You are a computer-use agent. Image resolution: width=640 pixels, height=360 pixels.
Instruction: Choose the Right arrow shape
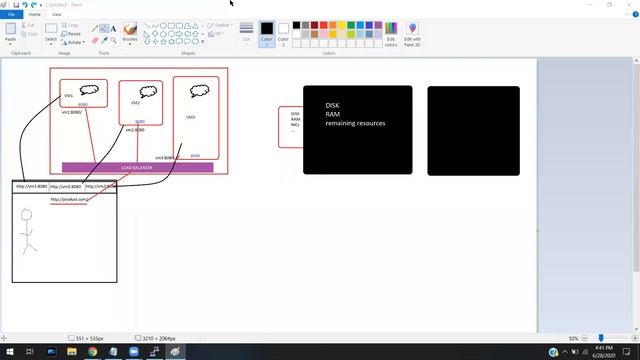click(x=179, y=33)
